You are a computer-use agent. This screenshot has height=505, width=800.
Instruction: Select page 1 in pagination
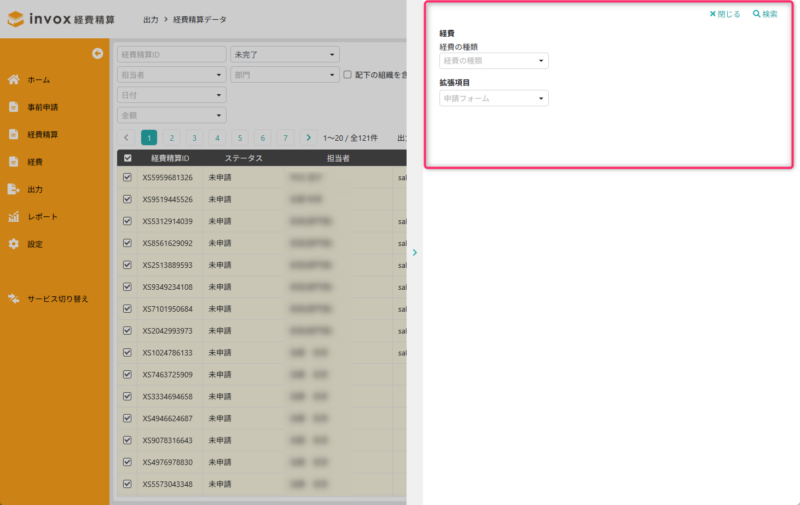pyautogui.click(x=149, y=138)
